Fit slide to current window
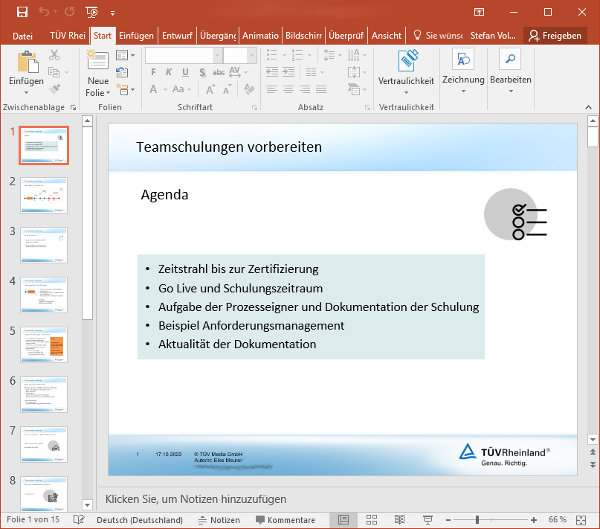 (x=585, y=520)
